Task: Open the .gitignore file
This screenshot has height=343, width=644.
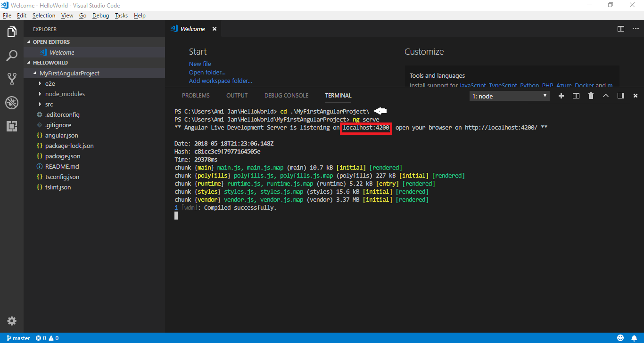Action: pos(94,125)
